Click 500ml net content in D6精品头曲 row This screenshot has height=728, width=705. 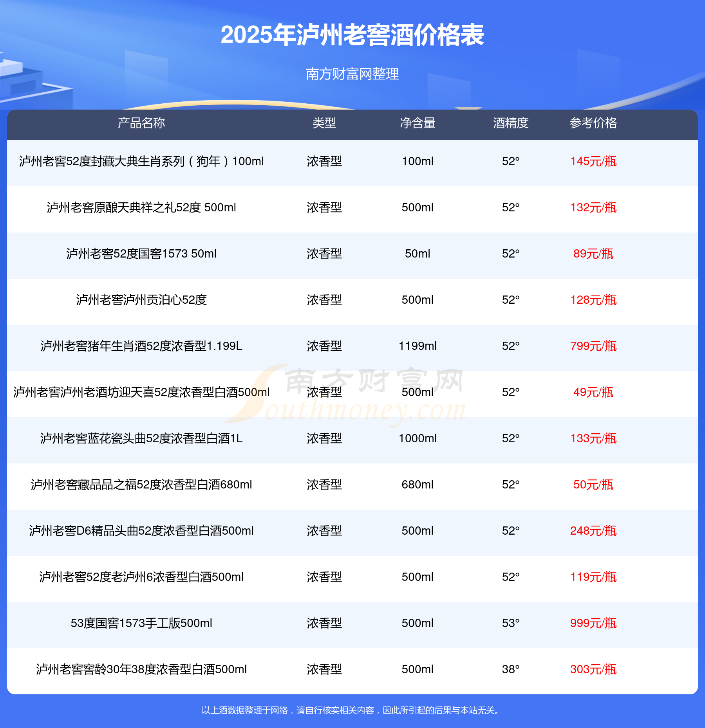tap(418, 531)
